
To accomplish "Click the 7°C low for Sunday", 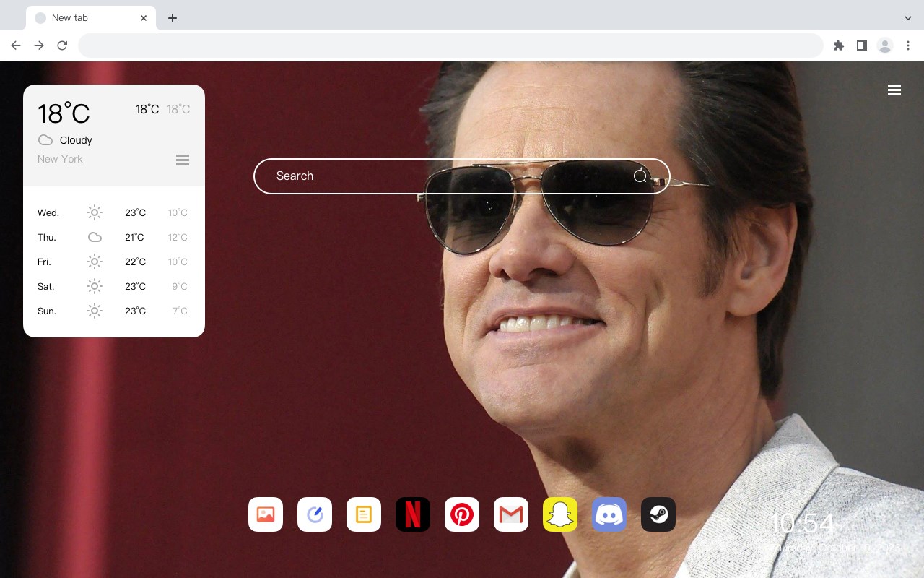I will coord(180,311).
